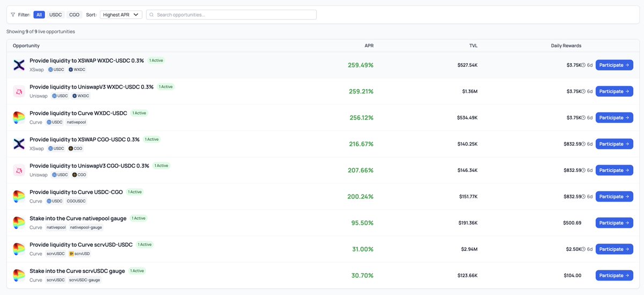Click the Curve logo on the nativepool gauge row
This screenshot has height=295, width=644.
pyautogui.click(x=19, y=223)
